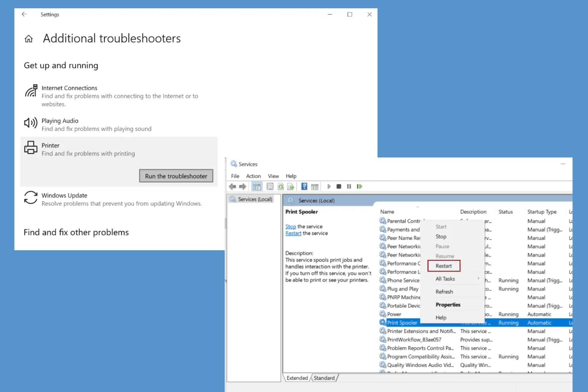Click the forward navigation arrow in Services

[242, 187]
